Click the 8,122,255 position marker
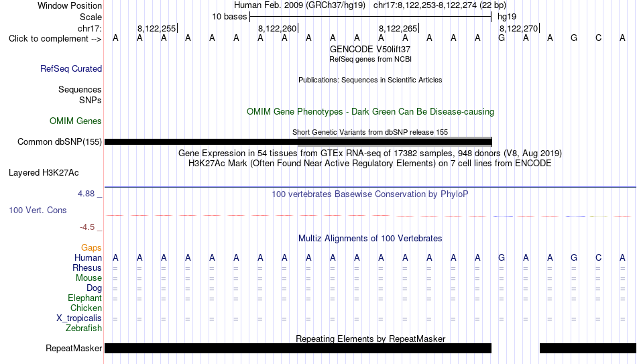This screenshot has width=637, height=364. [157, 28]
